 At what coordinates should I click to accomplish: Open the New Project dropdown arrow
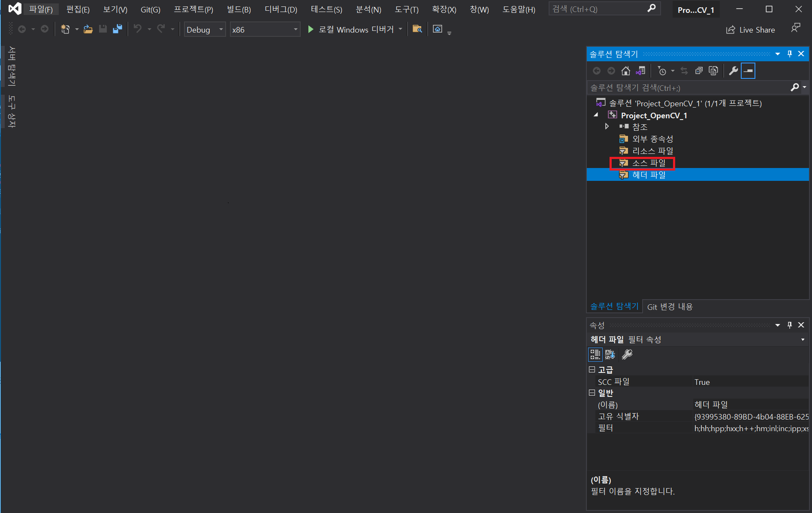coord(77,29)
